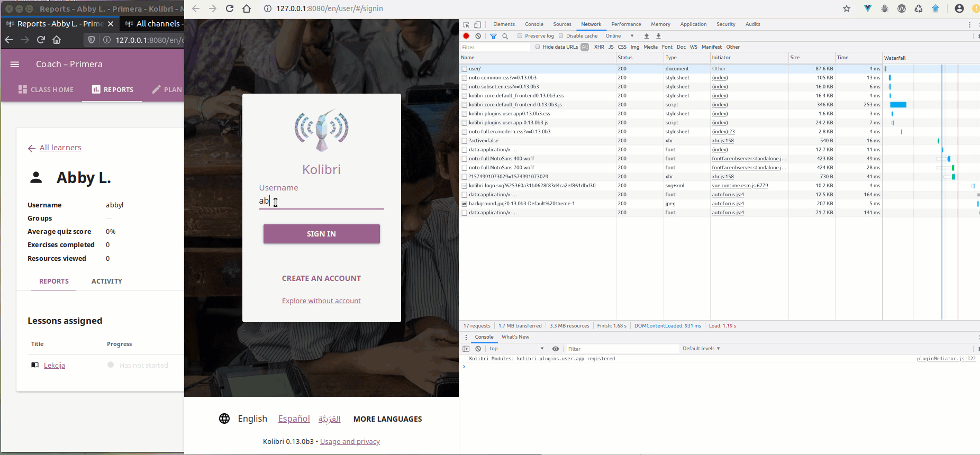
Task: Click the export HAR download icon
Action: pyautogui.click(x=659, y=36)
